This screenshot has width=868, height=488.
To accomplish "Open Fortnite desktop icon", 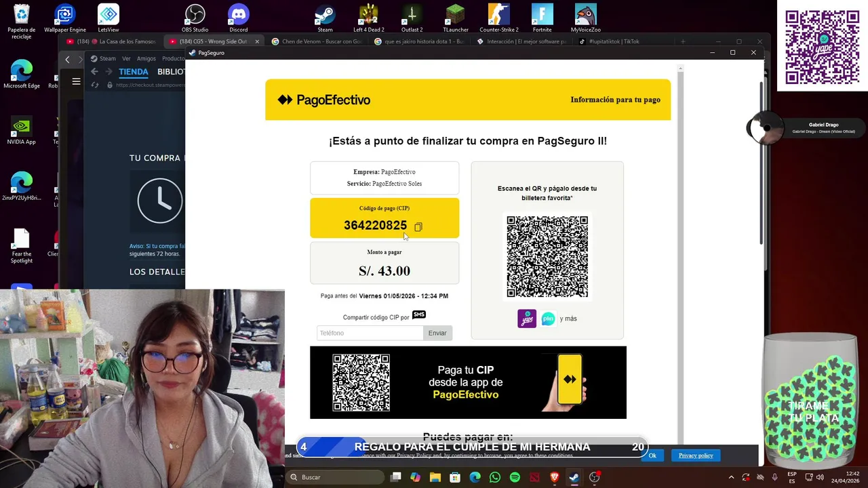I will tap(542, 19).
